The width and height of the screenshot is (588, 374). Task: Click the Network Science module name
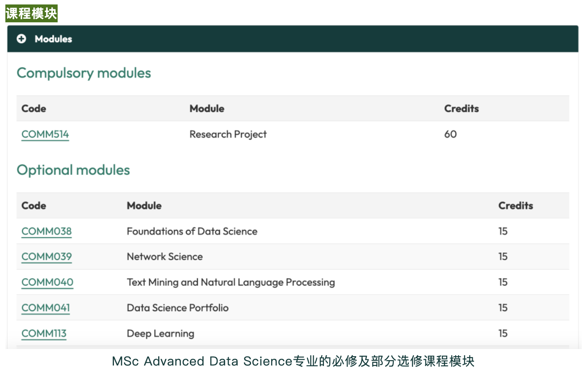coord(164,257)
